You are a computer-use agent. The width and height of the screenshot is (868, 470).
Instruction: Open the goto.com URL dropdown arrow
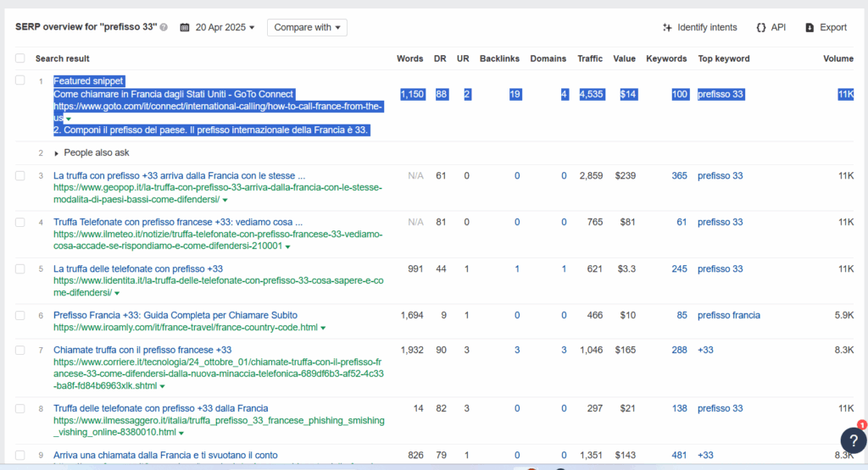point(69,119)
